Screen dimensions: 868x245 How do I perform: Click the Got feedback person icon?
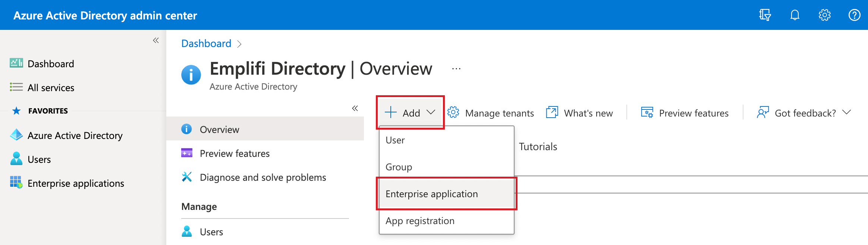[762, 112]
